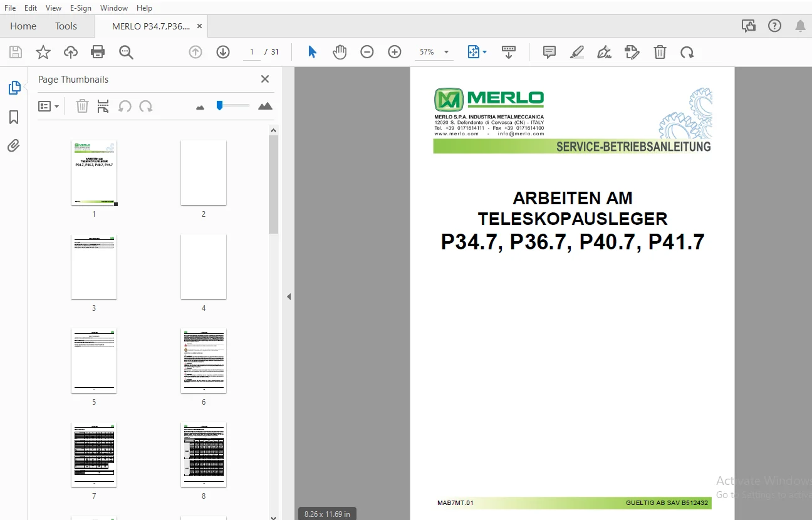The width and height of the screenshot is (812, 520).
Task: Open the Help menu
Action: 144,8
